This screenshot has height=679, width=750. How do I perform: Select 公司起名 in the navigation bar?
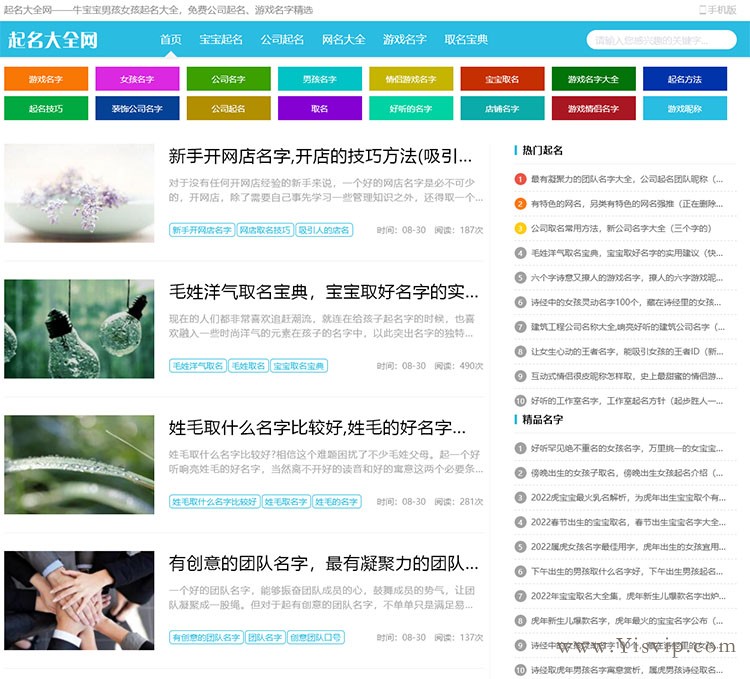point(282,39)
